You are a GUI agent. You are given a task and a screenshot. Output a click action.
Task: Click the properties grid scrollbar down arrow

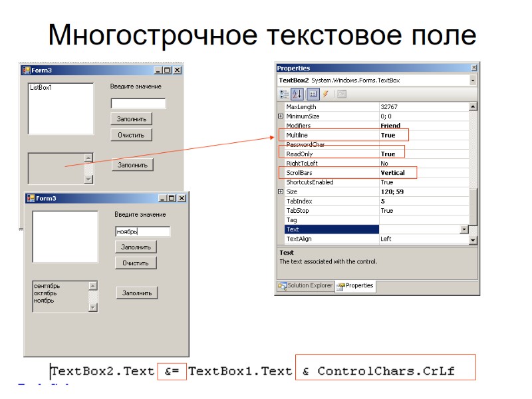(x=473, y=240)
